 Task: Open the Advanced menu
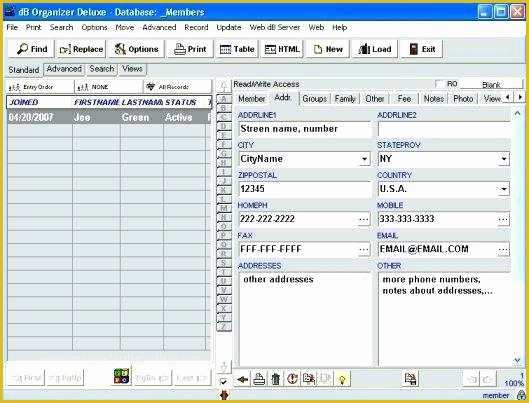pyautogui.click(x=159, y=27)
